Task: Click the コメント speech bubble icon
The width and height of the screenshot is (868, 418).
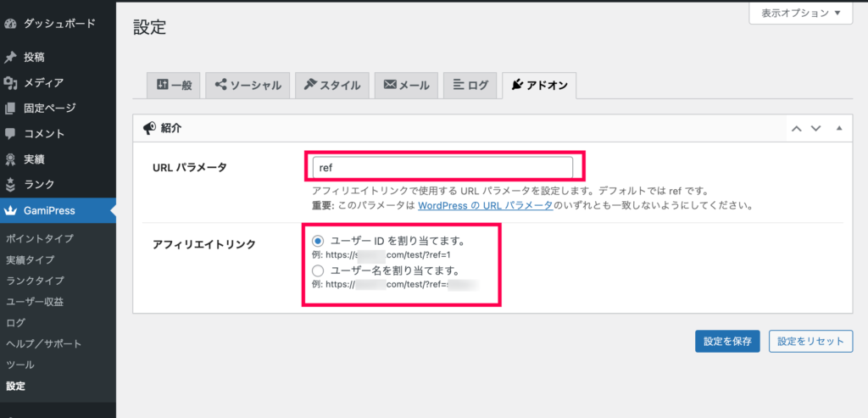Action: pos(9,133)
